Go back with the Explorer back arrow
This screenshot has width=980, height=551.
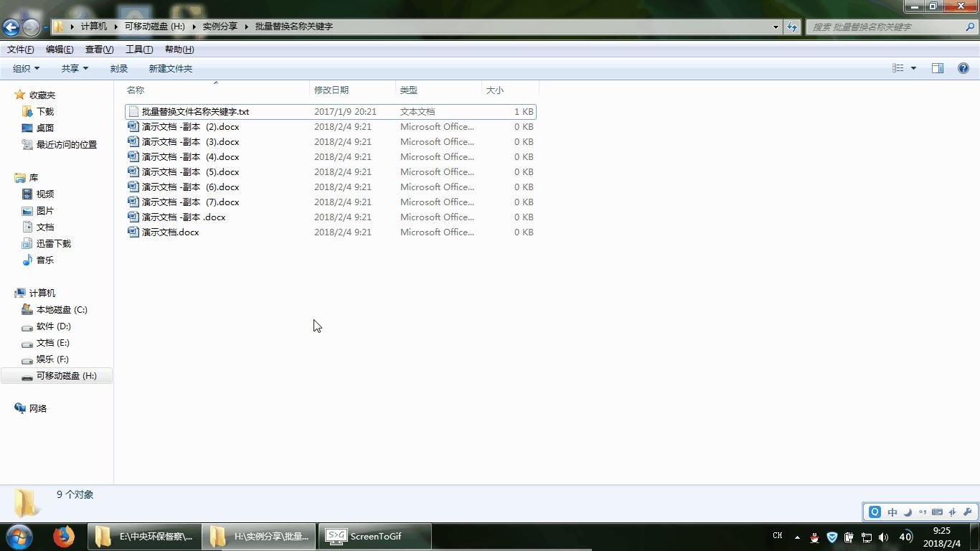(x=11, y=27)
